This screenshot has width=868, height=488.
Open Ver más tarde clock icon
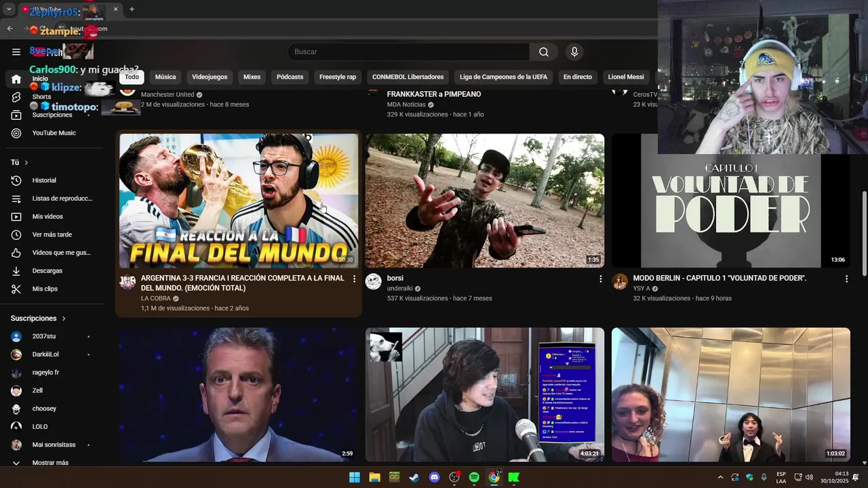(x=16, y=235)
